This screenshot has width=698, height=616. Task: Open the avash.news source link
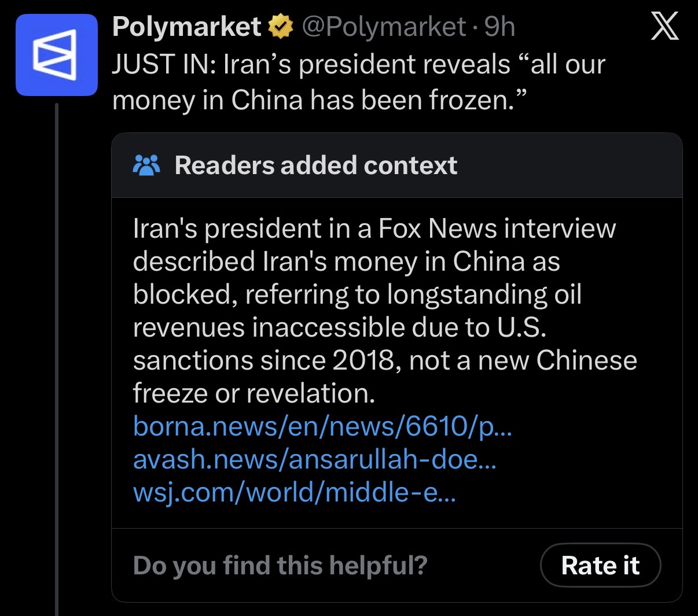[x=315, y=459]
